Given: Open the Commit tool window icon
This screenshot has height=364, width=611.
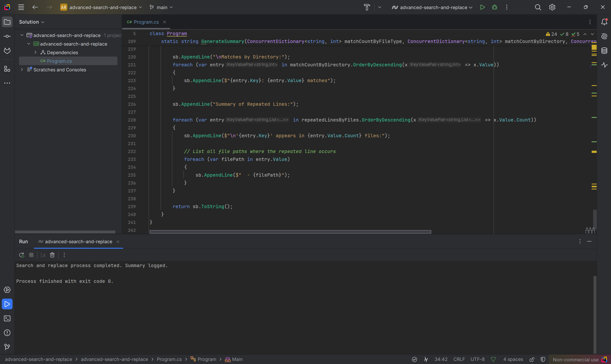Looking at the screenshot, I should click(7, 36).
